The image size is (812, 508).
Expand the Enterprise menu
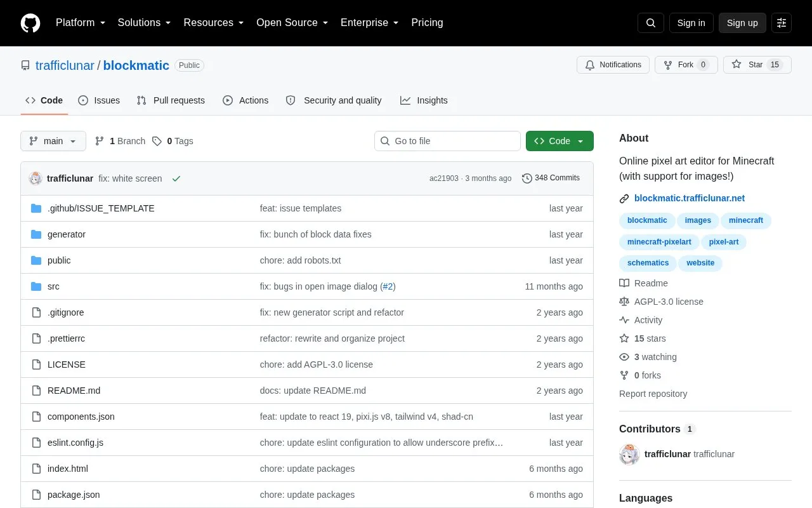(370, 23)
